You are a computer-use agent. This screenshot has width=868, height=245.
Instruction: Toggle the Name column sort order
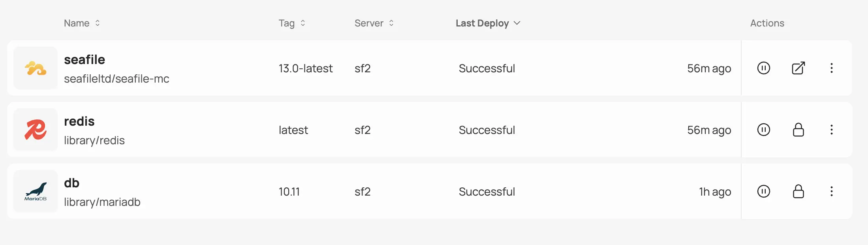pos(97,23)
